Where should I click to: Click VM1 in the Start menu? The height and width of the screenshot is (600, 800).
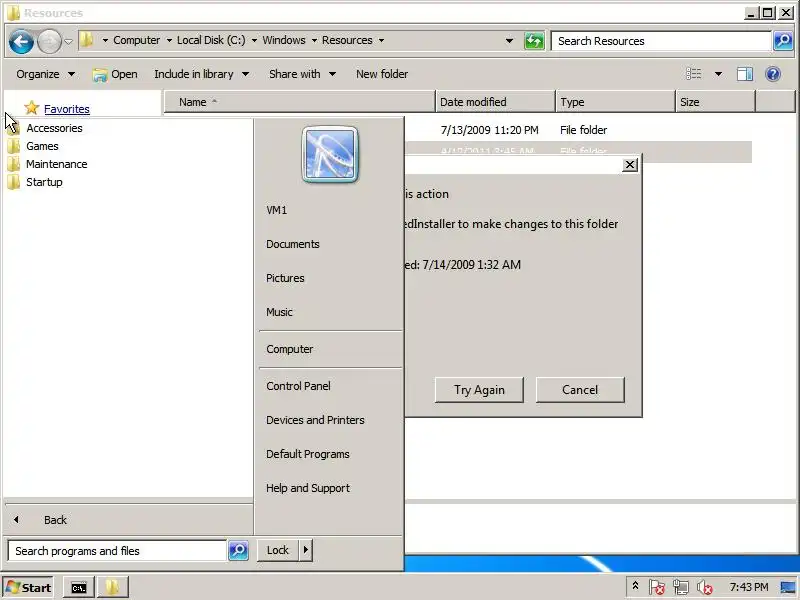coord(277,210)
